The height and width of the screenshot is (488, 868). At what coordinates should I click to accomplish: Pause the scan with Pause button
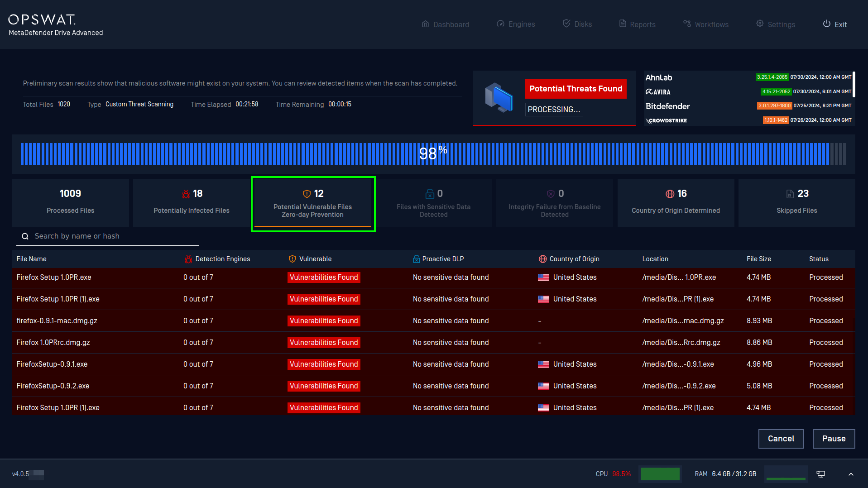coord(834,439)
